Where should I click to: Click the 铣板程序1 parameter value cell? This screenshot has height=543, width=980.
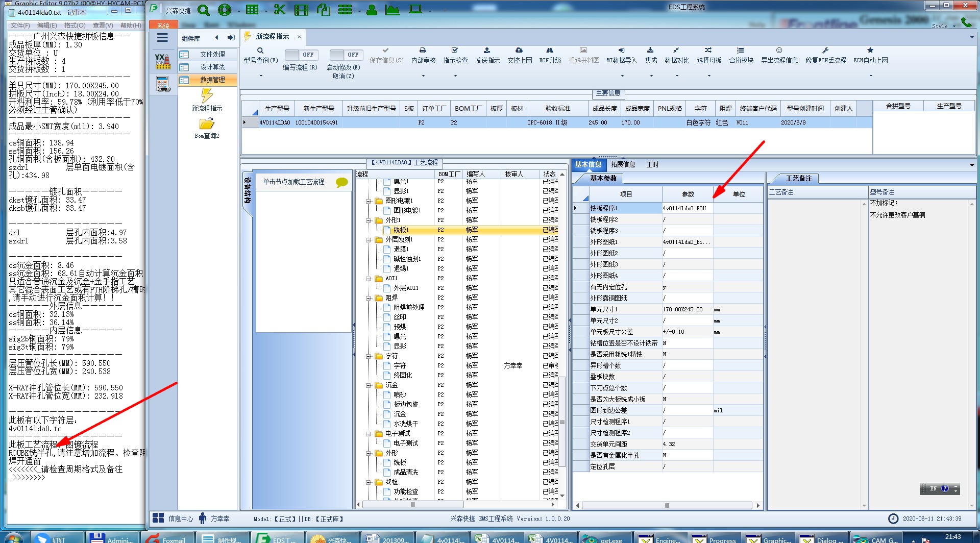(x=688, y=208)
